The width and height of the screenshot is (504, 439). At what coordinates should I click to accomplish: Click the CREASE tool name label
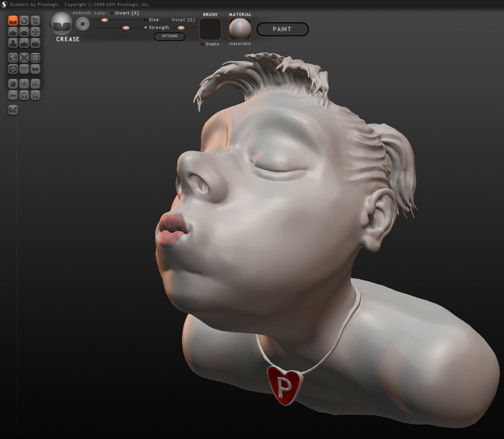click(68, 39)
